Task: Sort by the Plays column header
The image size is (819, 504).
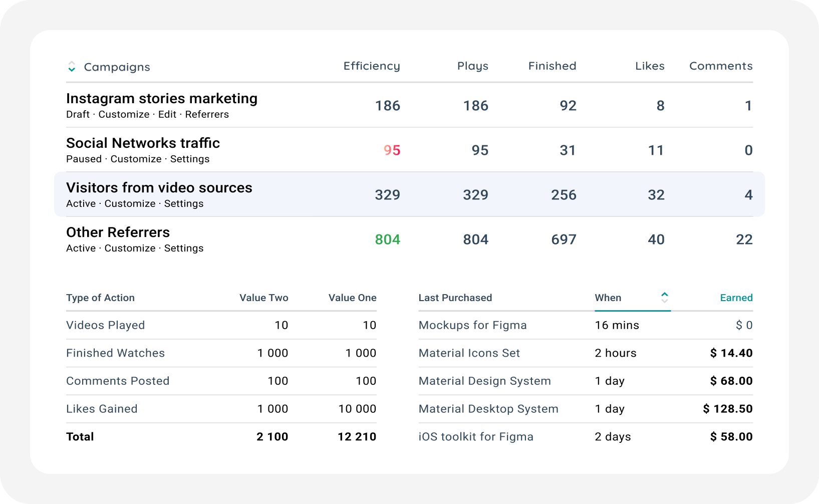Action: pyautogui.click(x=472, y=66)
